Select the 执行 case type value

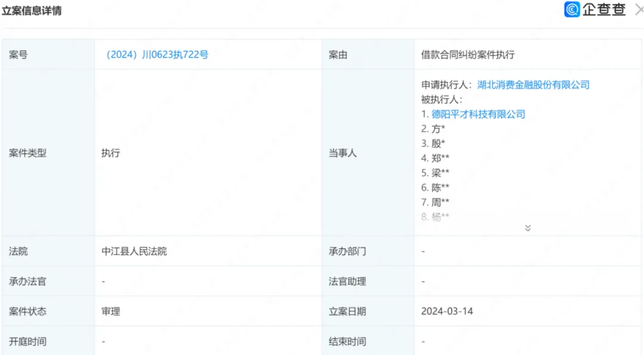[x=110, y=153]
